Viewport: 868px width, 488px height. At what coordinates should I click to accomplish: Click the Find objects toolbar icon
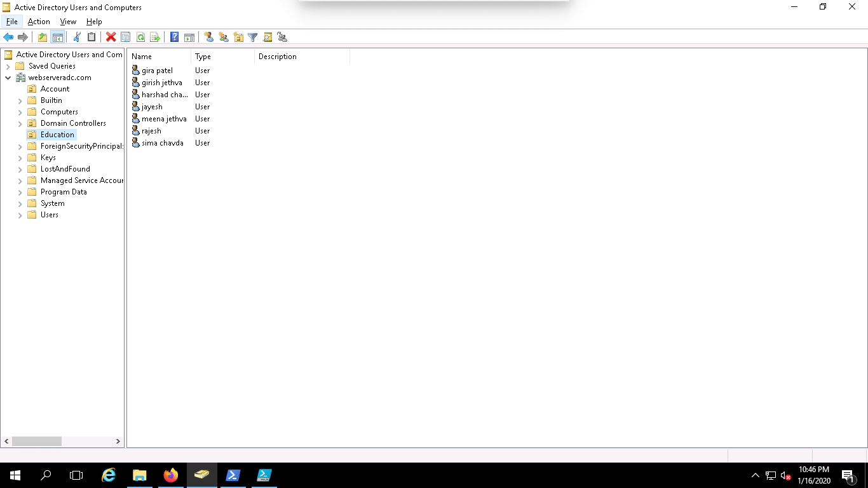(268, 37)
